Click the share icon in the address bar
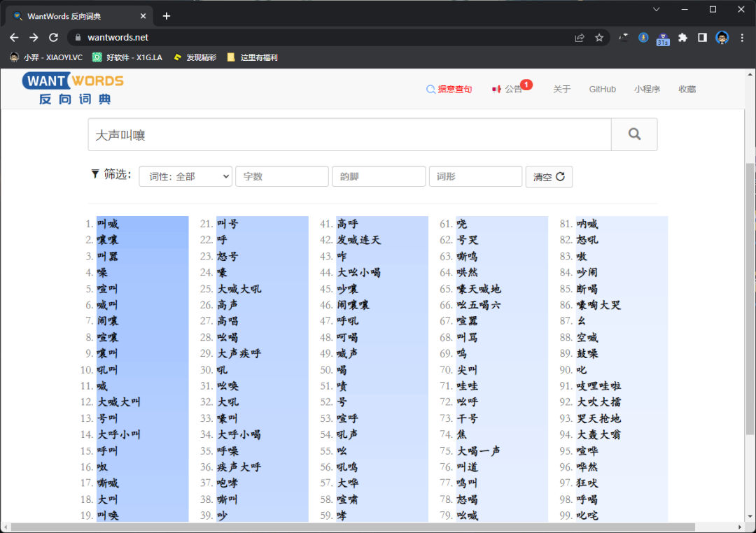The width and height of the screenshot is (756, 533). [x=580, y=37]
